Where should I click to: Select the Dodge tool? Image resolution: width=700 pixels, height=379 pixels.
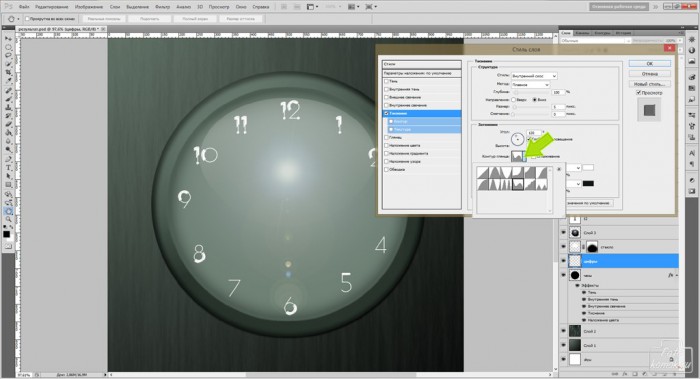pos(8,150)
